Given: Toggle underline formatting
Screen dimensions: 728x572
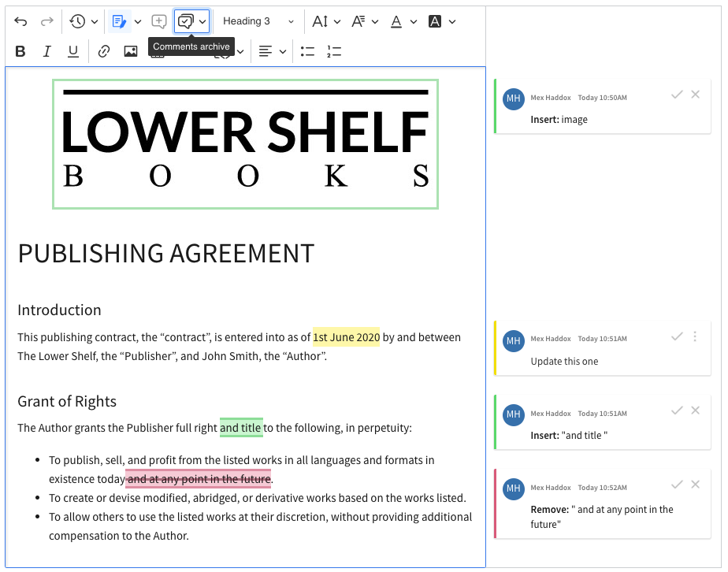Looking at the screenshot, I should click(72, 50).
